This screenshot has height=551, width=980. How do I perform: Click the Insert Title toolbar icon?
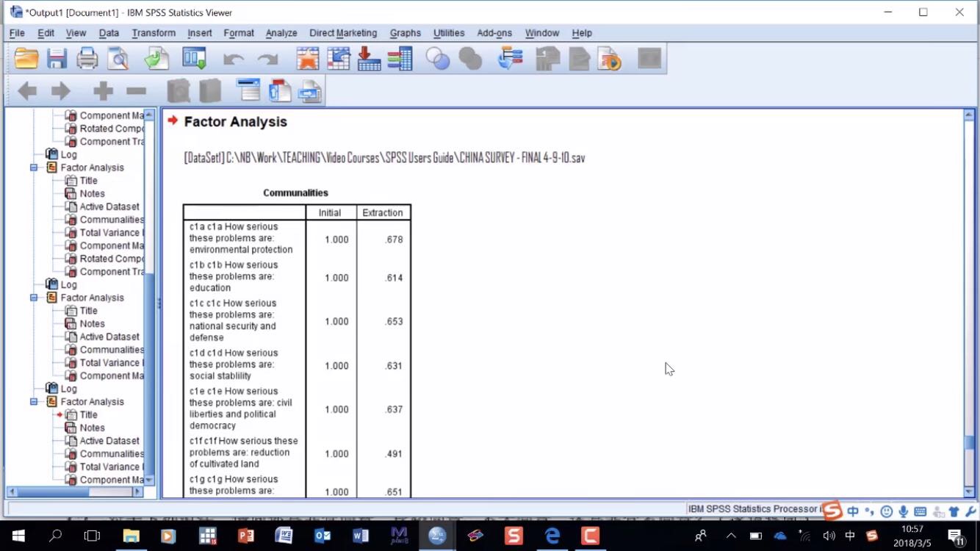pyautogui.click(x=280, y=90)
